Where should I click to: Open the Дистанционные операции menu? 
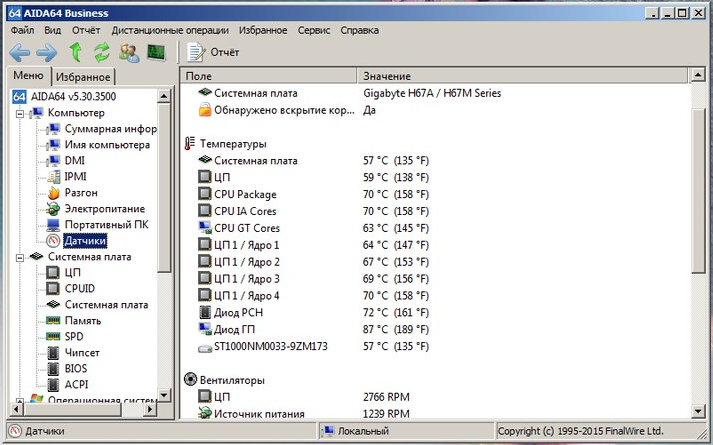point(170,30)
